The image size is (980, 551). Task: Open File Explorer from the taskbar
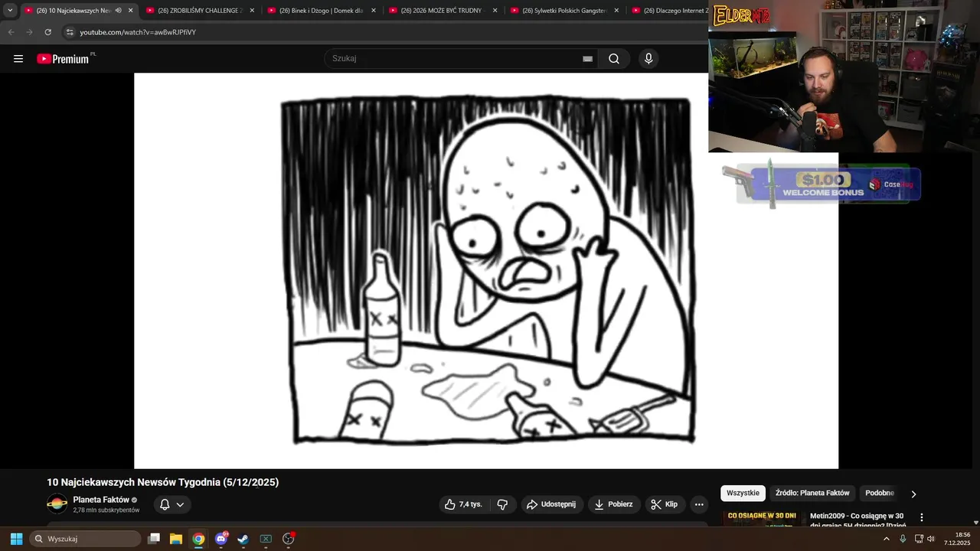click(x=176, y=539)
